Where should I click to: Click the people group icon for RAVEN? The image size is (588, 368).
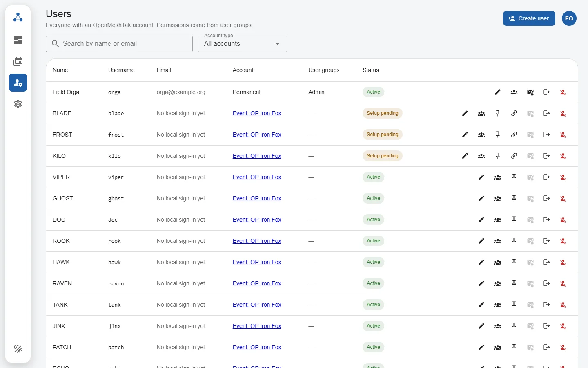click(x=498, y=283)
